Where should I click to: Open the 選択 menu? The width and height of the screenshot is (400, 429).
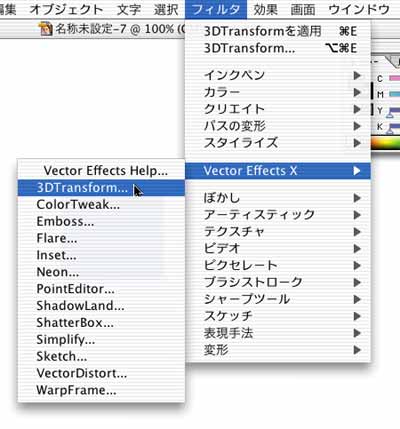coord(166,9)
